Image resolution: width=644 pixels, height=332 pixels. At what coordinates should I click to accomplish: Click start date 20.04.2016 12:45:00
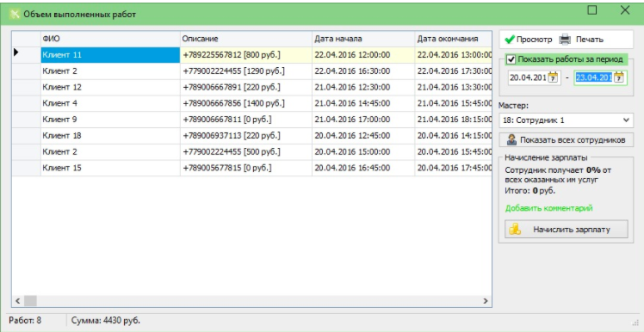point(363,135)
